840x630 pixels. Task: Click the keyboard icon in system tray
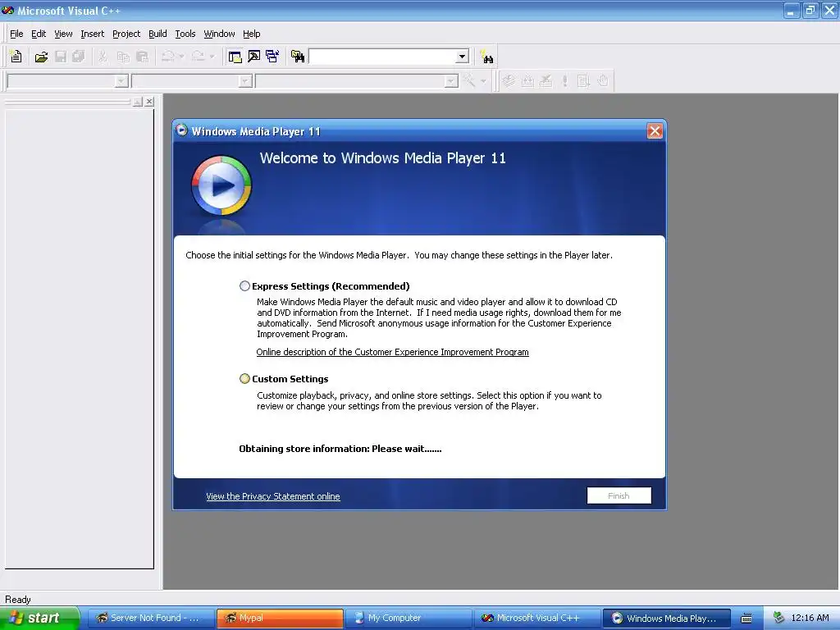point(746,619)
